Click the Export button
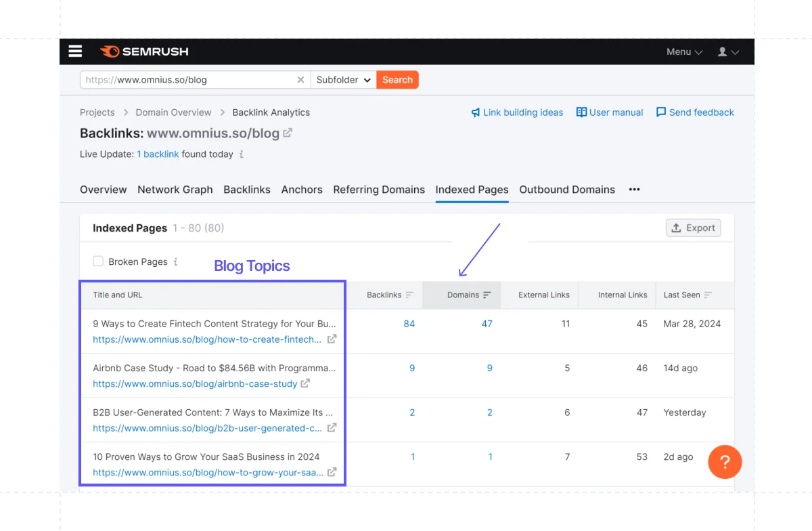The width and height of the screenshot is (812, 531). coord(693,228)
